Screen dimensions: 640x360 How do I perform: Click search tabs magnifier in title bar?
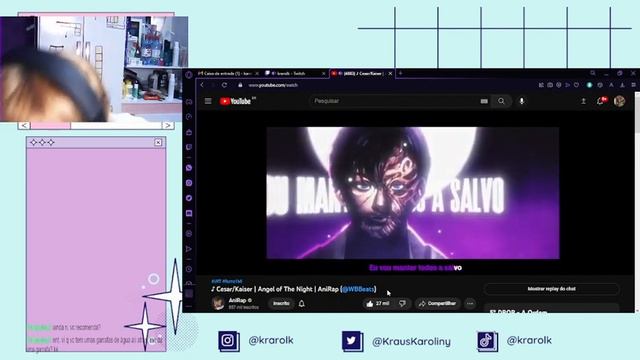pyautogui.click(x=593, y=73)
